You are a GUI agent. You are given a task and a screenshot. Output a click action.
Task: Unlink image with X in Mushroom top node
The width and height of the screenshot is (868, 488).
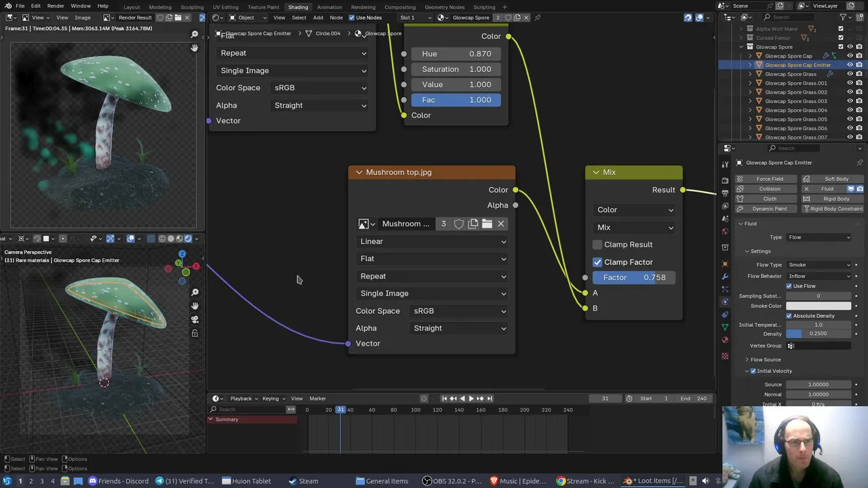pos(500,224)
